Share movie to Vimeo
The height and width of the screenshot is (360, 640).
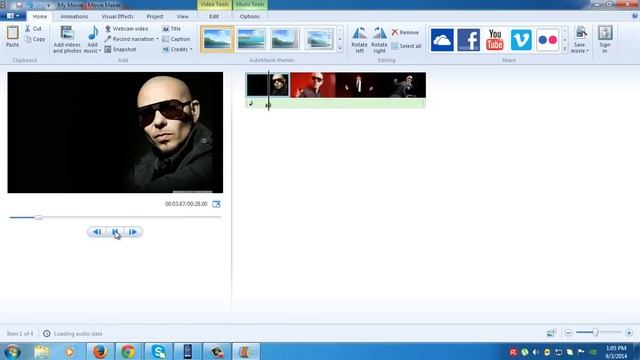(521, 40)
